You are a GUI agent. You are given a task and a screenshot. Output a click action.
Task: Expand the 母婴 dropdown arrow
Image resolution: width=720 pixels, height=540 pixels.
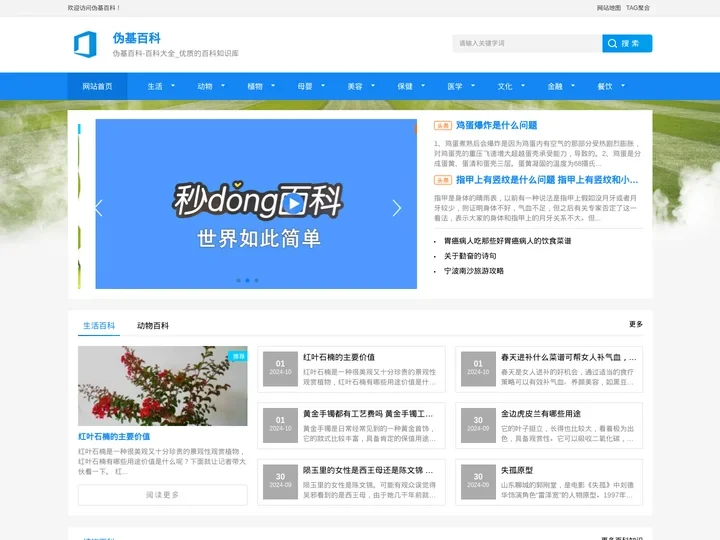point(323,85)
